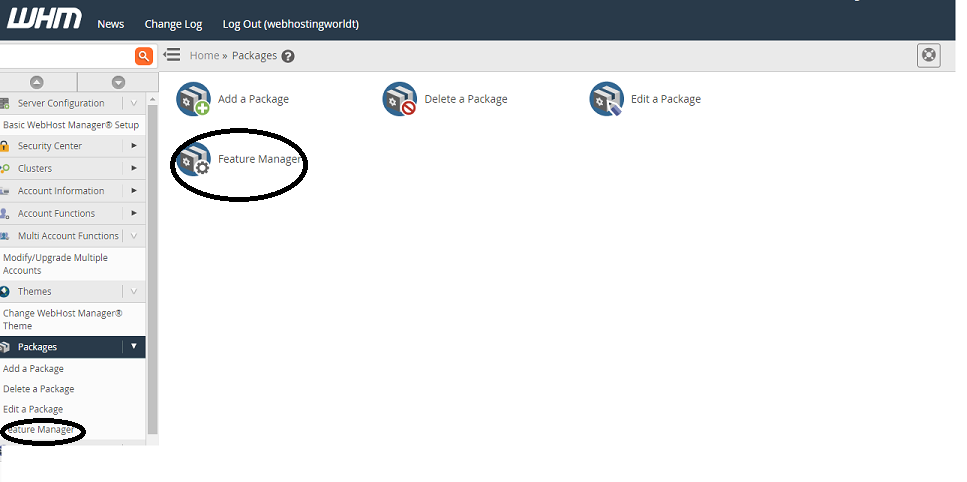Click the Log Out link
This screenshot has width=967, height=482.
tap(290, 24)
